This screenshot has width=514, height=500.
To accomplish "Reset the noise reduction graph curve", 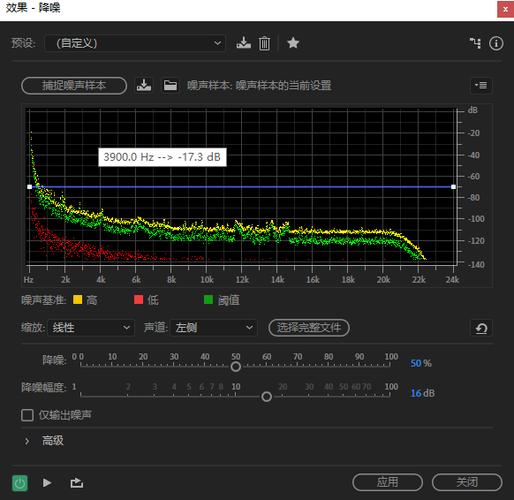I will tap(481, 328).
